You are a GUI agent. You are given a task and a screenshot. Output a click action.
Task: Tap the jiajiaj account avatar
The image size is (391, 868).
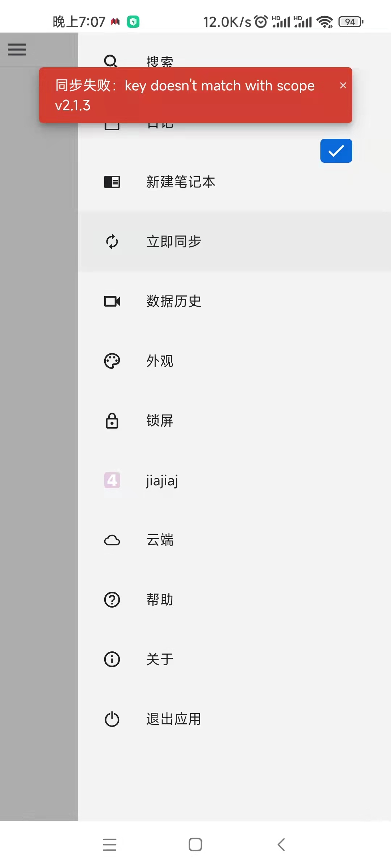pos(112,480)
